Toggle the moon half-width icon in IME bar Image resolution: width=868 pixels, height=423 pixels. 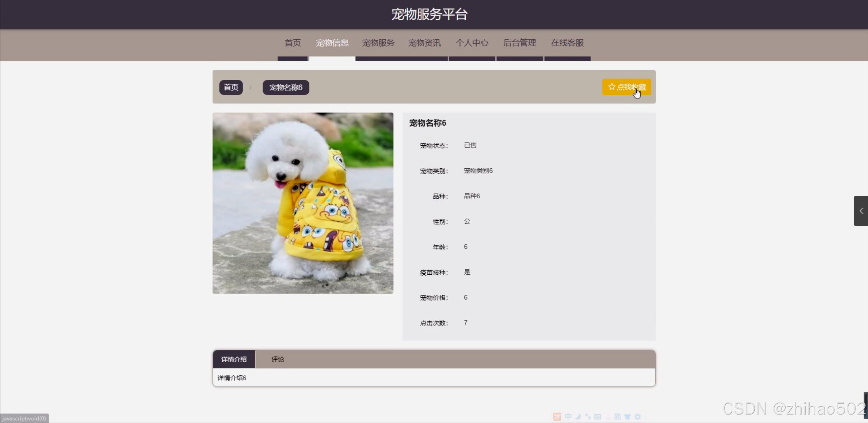578,417
